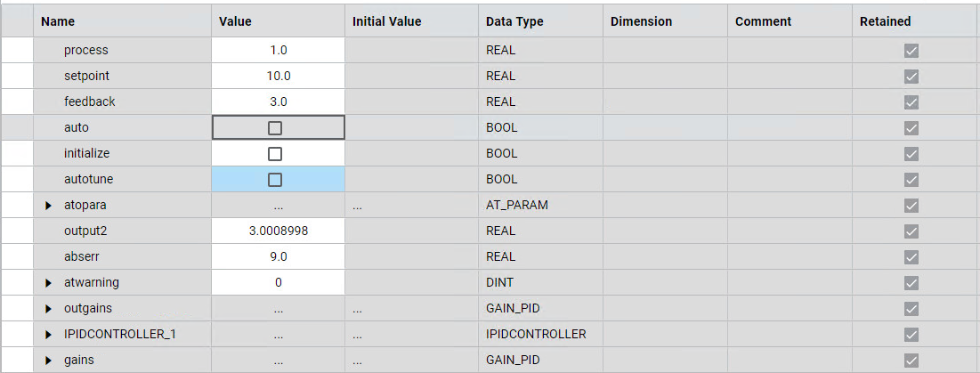Toggle Retained checkbox for setpoint

point(911,77)
